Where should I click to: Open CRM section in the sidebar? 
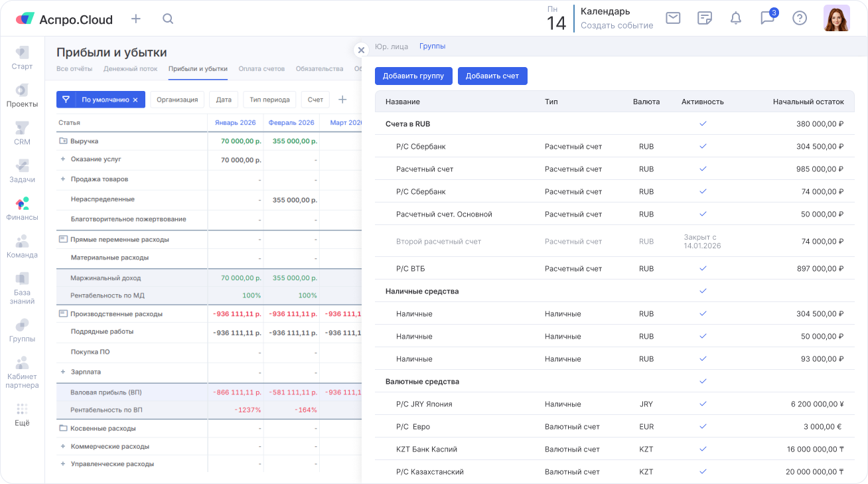point(23,133)
